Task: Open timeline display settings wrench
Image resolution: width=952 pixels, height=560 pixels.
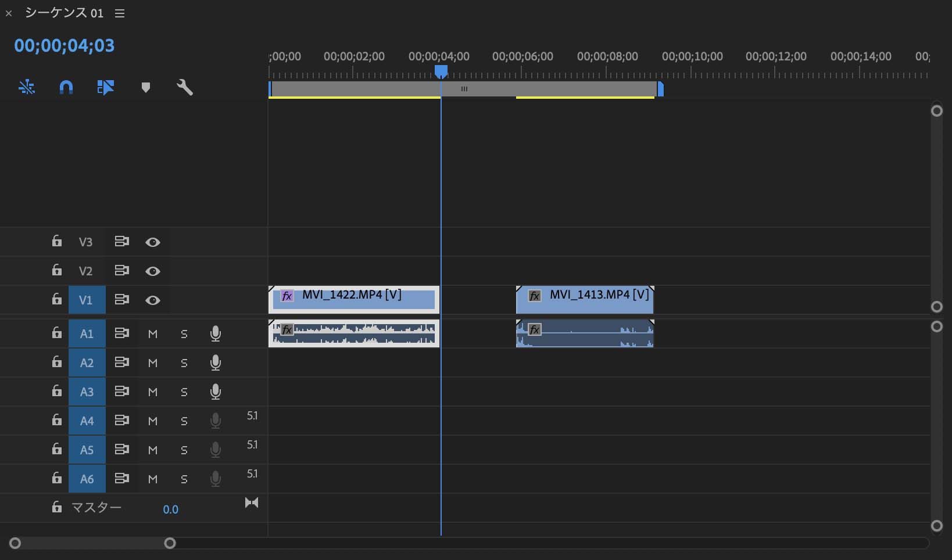Action: pos(185,87)
